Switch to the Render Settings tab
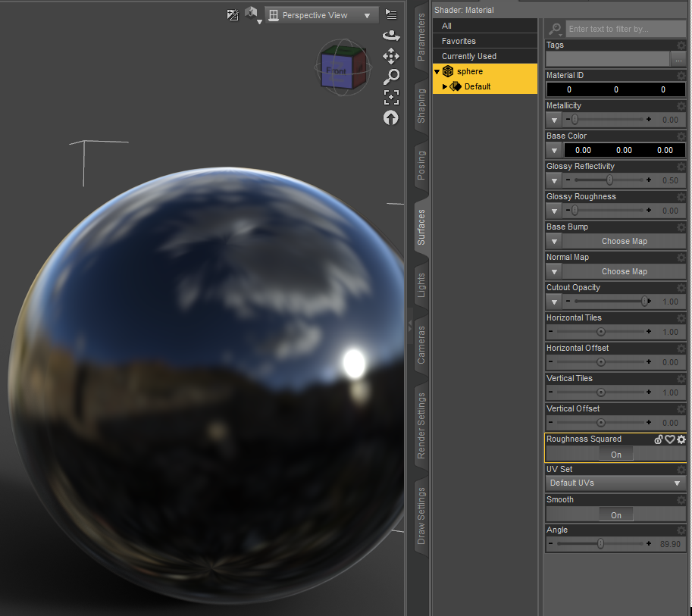 click(x=421, y=426)
